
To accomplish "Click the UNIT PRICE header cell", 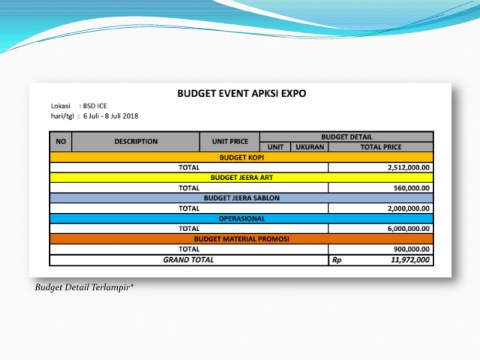I will [x=230, y=142].
